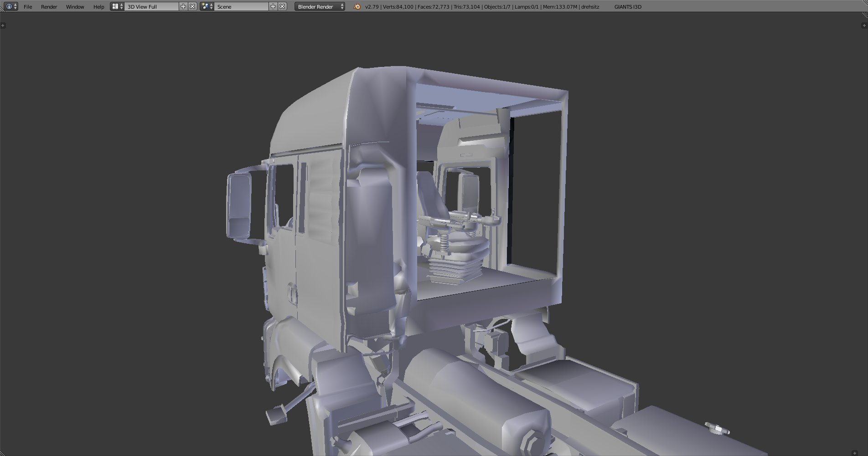Image resolution: width=868 pixels, height=456 pixels.
Task: Delete the 3D View Full layout
Action: point(192,6)
